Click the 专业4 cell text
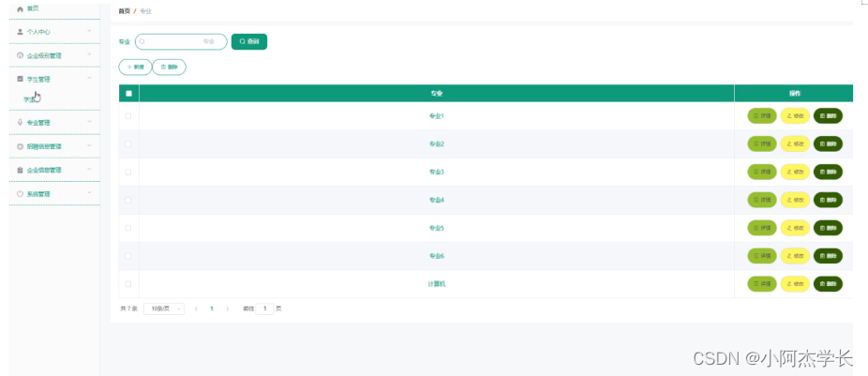 [x=437, y=200]
